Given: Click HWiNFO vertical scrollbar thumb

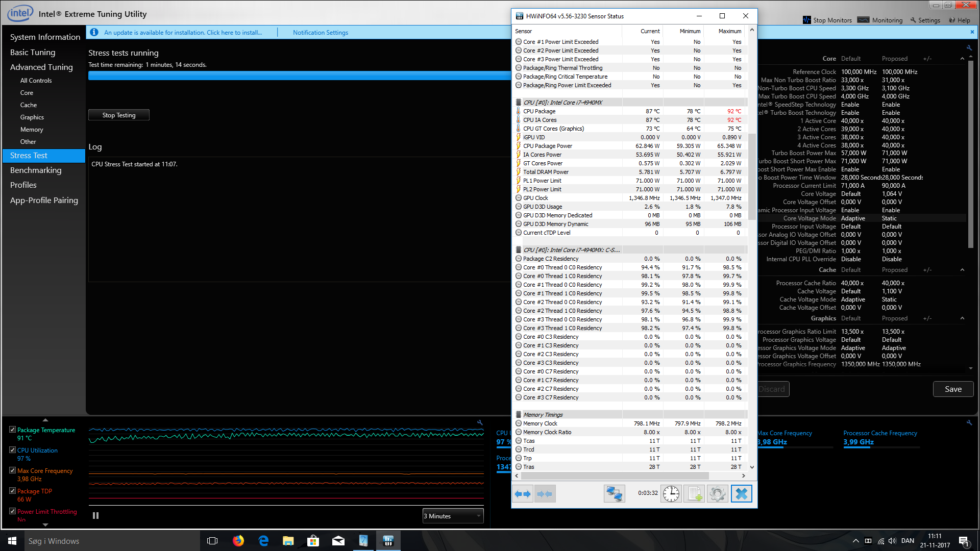Looking at the screenshot, I should pos(752,176).
